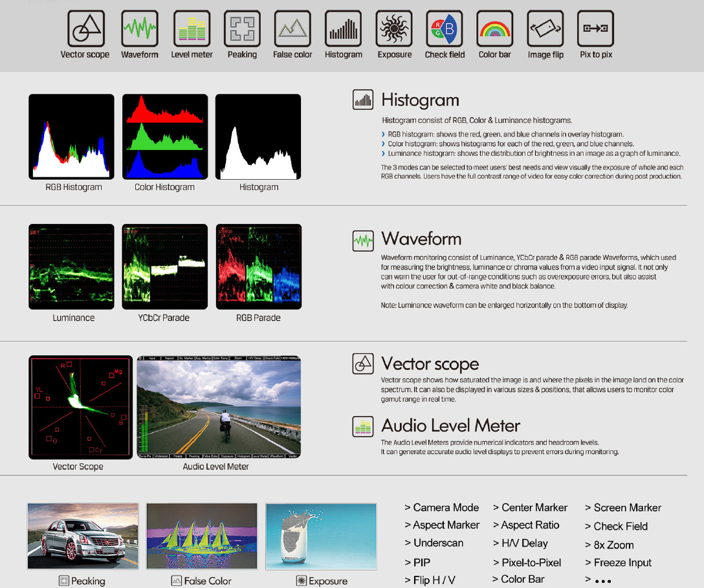The width and height of the screenshot is (704, 588).
Task: Click the small Peaking icon under car photo
Action: 64,581
